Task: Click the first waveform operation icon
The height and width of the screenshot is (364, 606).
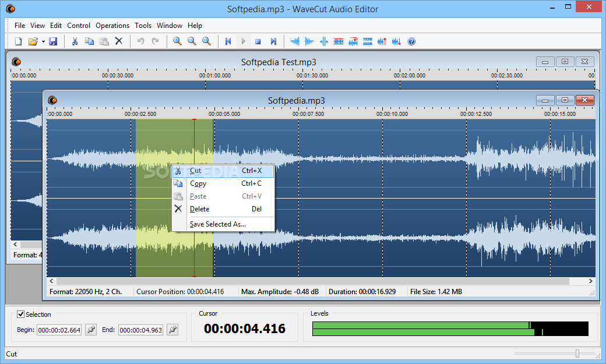Action: 295,41
